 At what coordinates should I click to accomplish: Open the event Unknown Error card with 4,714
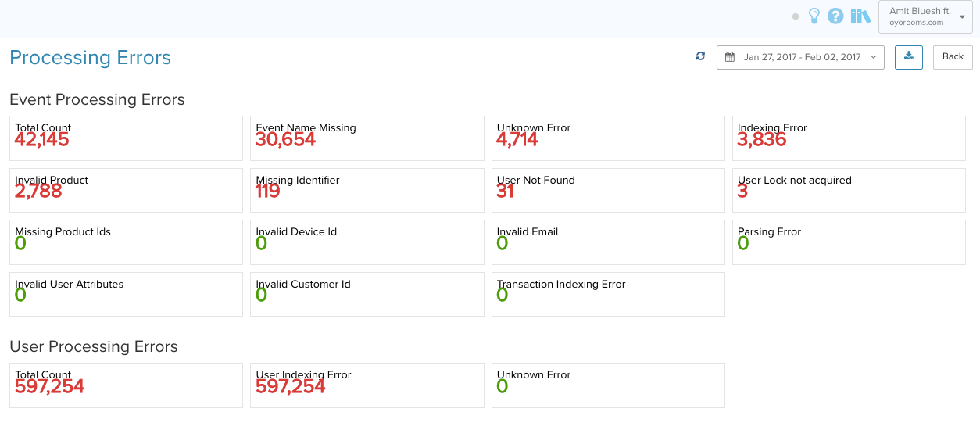(608, 138)
